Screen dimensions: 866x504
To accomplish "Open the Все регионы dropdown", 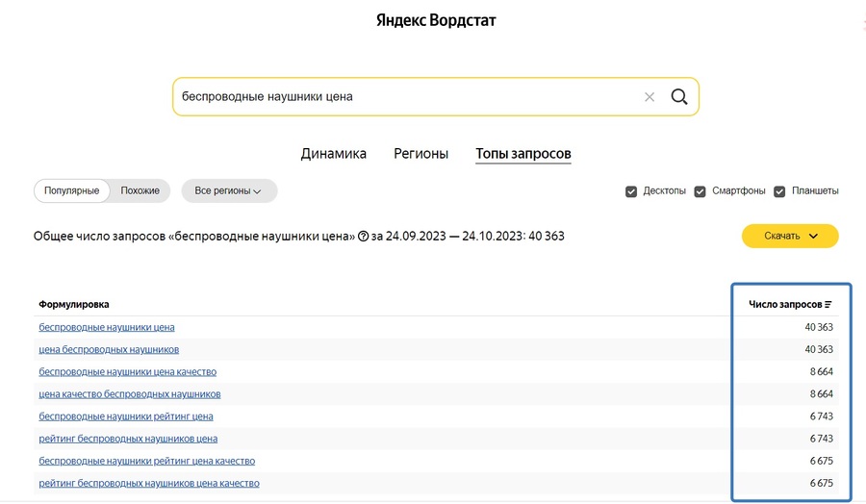I will [x=229, y=190].
